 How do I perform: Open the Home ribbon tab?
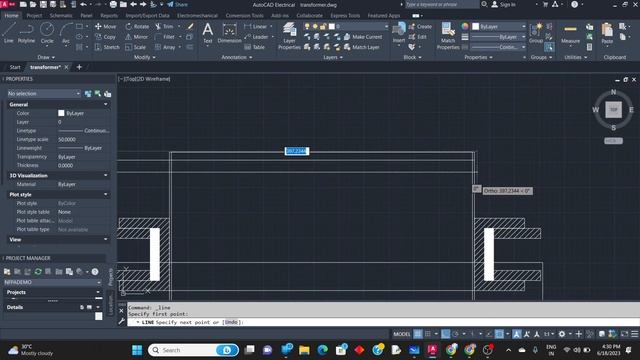[x=11, y=16]
